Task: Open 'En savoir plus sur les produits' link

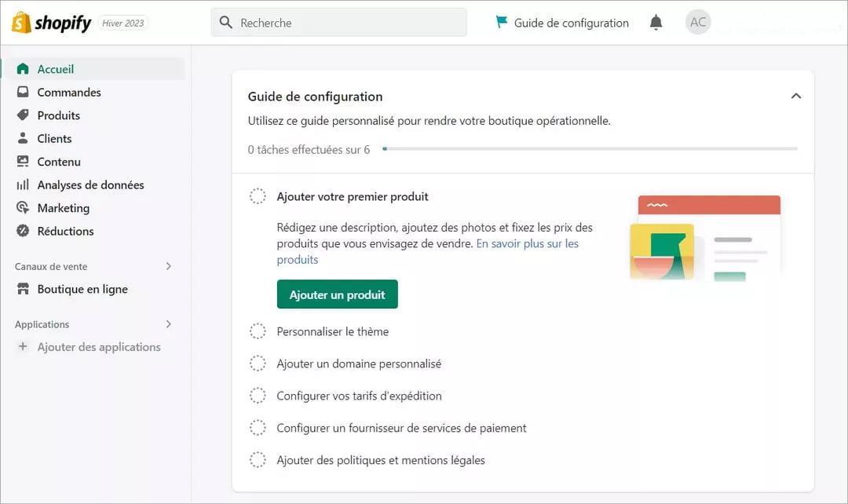Action: 428,251
